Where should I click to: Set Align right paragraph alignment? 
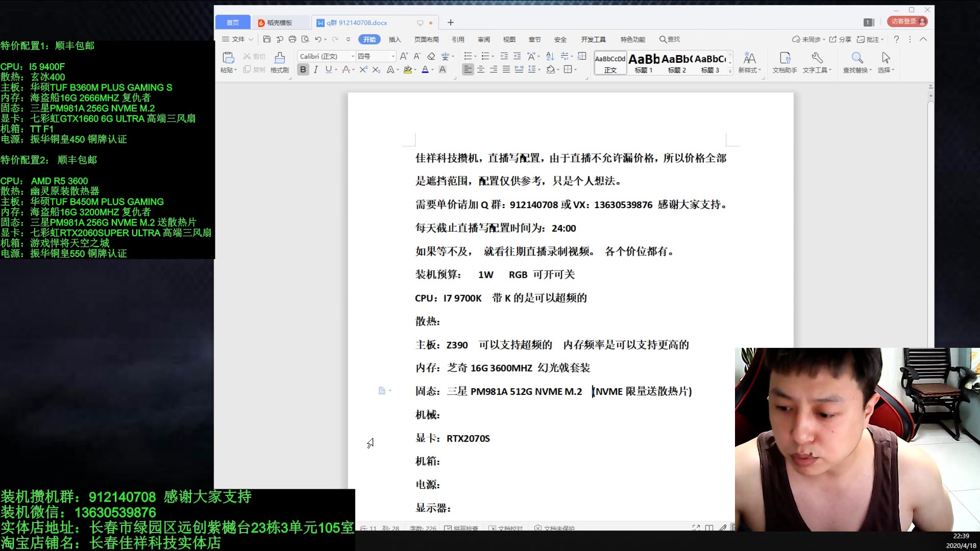[493, 69]
